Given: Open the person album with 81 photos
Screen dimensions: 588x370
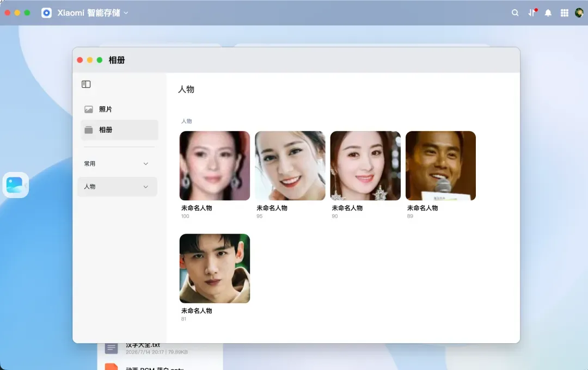Looking at the screenshot, I should click(215, 268).
